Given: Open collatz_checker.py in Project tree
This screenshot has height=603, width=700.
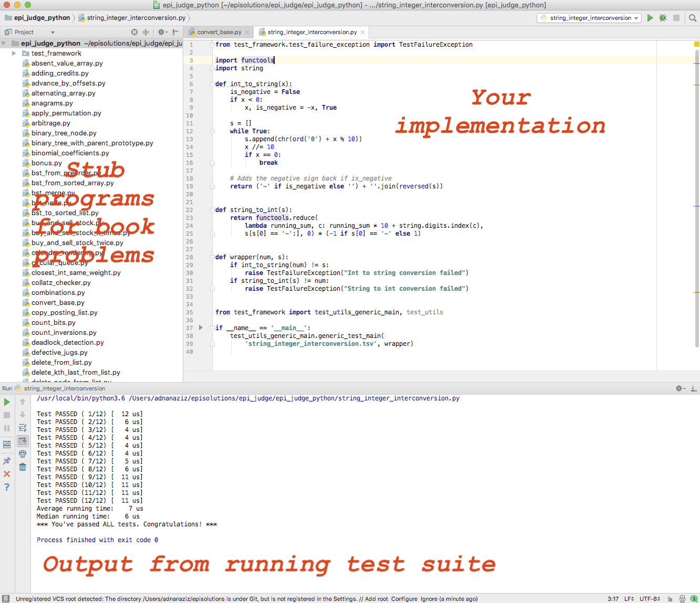Looking at the screenshot, I should [61, 283].
